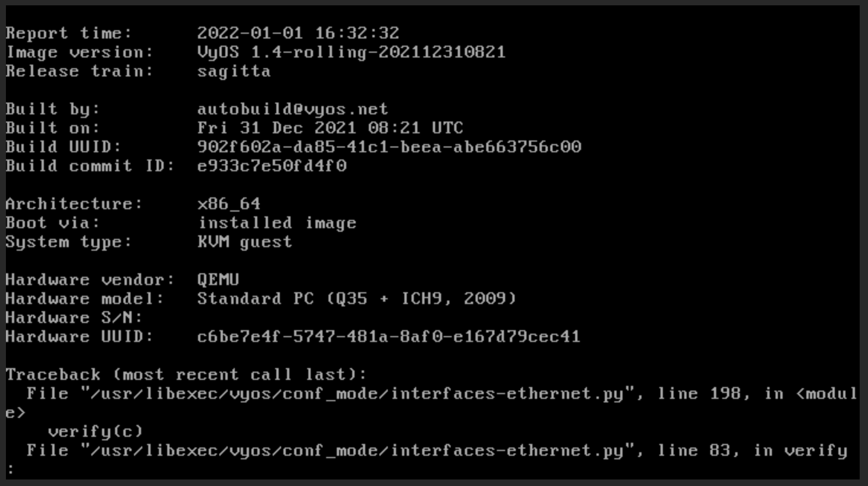This screenshot has height=486, width=868.
Task: Select the VyOS 1.4-rolling image version text
Action: tap(351, 52)
